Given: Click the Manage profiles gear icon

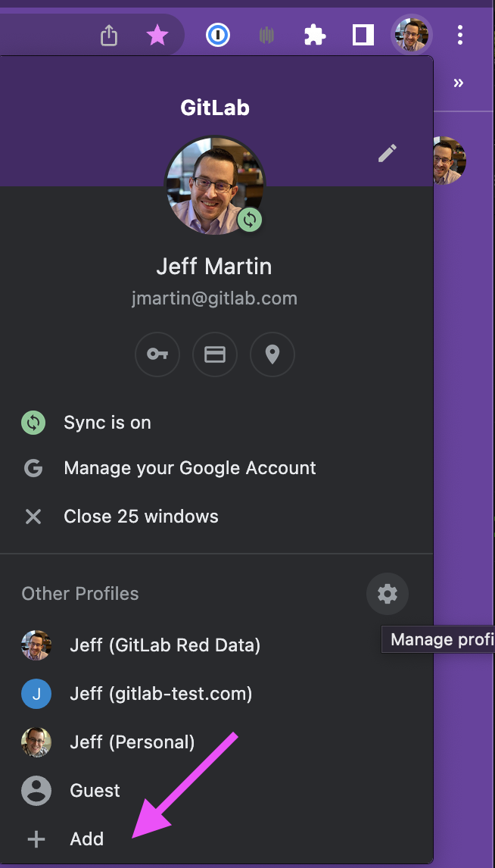Looking at the screenshot, I should click(x=388, y=594).
